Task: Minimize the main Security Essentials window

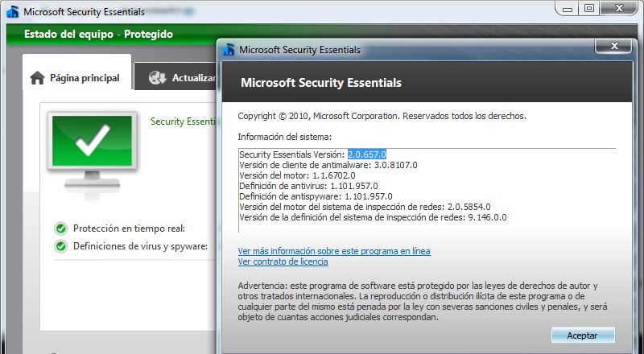Action: click(x=568, y=9)
